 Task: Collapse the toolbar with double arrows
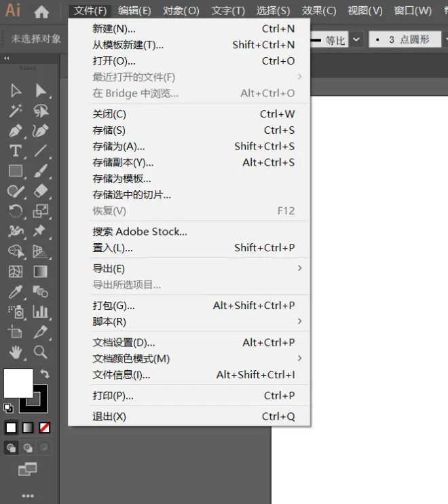(6, 58)
